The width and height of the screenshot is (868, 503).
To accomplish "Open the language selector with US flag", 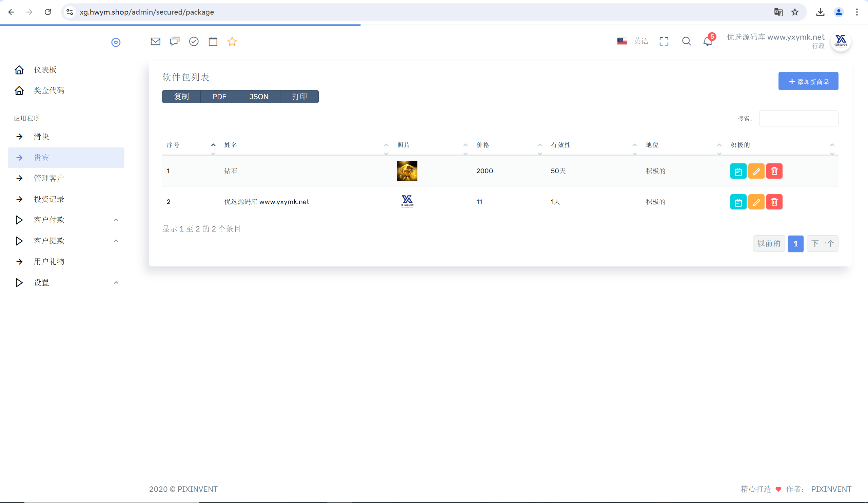I will (633, 41).
